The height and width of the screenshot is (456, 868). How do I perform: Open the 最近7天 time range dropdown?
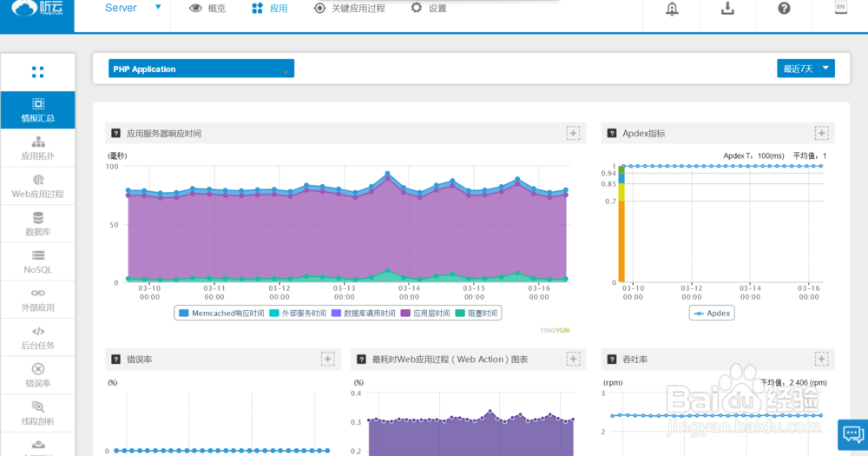tap(806, 69)
